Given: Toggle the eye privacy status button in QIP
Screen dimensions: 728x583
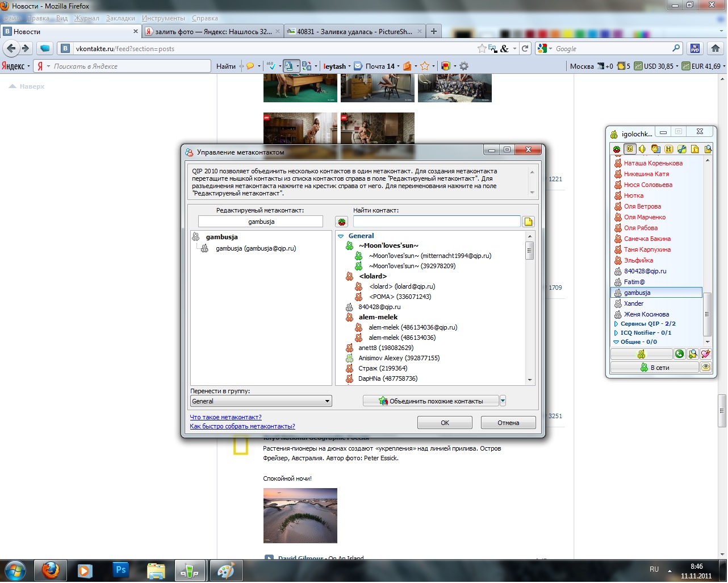Looking at the screenshot, I should pos(706,368).
